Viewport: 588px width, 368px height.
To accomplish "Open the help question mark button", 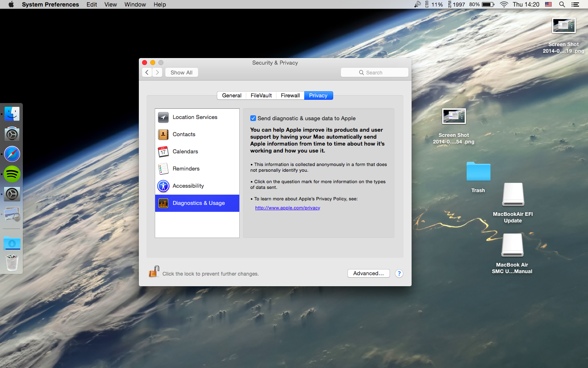I will (x=399, y=274).
